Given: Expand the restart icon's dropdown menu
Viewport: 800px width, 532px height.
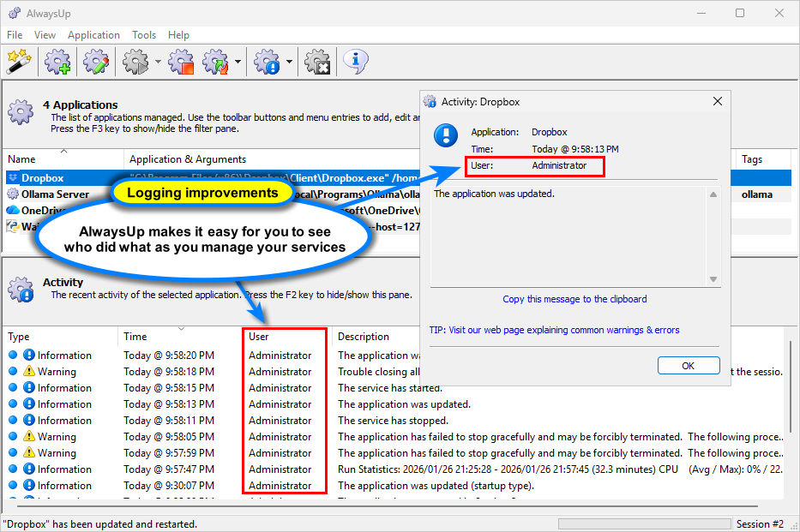Looking at the screenshot, I should [237, 62].
